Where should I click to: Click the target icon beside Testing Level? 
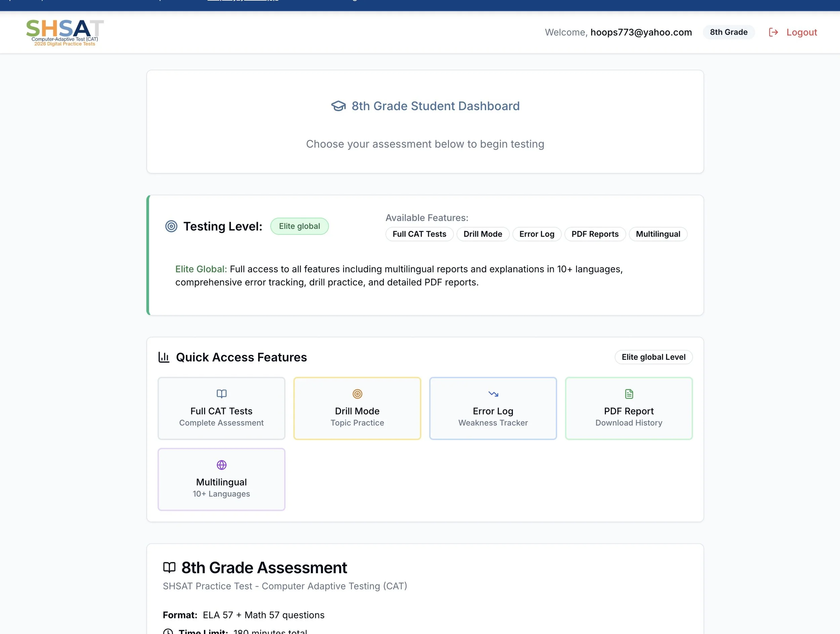click(x=171, y=226)
